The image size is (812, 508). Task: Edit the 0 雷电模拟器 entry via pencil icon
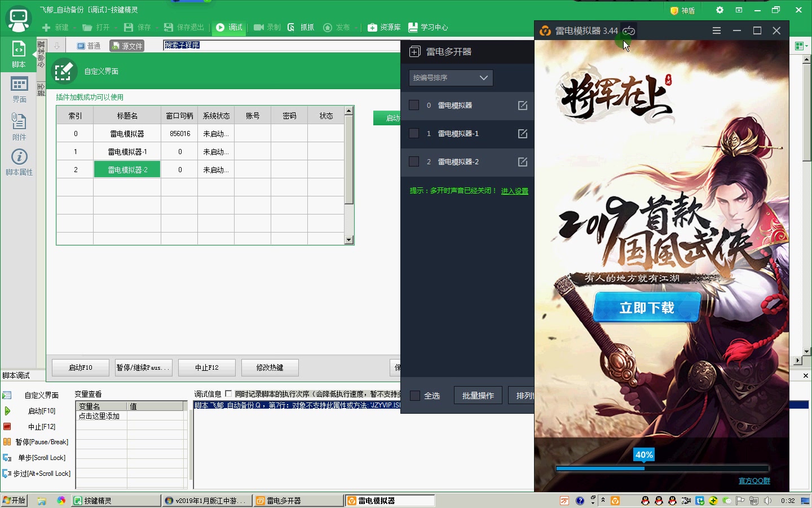point(523,105)
